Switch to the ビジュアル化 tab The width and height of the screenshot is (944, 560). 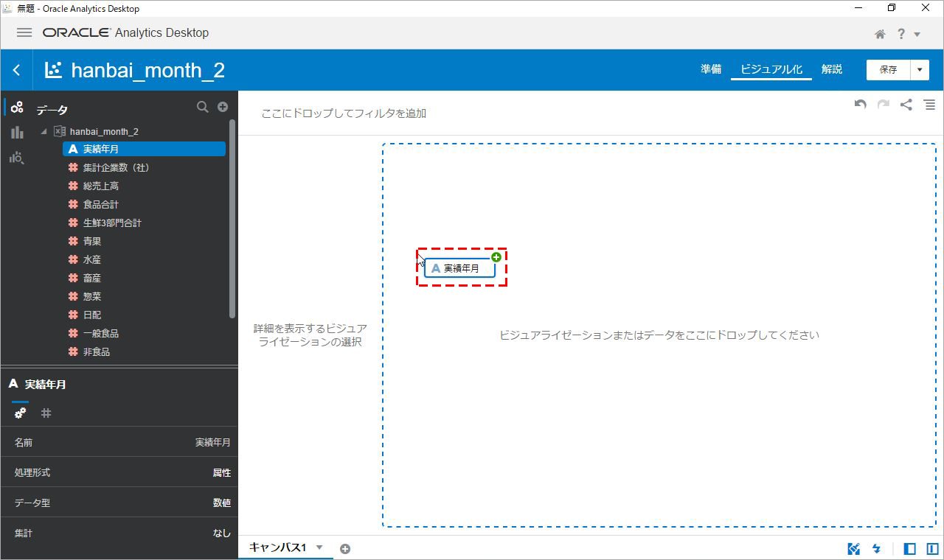pos(771,69)
